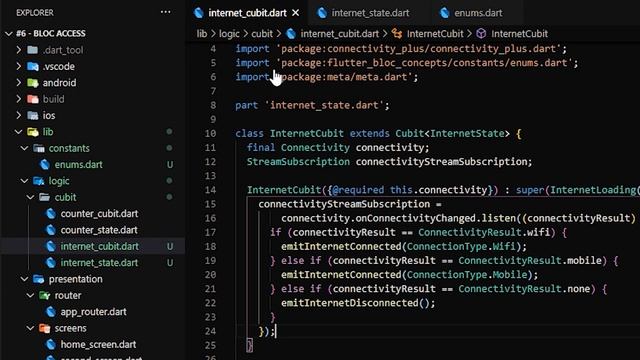The height and width of the screenshot is (360, 640).
Task: Click the .vscode folder icon
Action: [33, 66]
